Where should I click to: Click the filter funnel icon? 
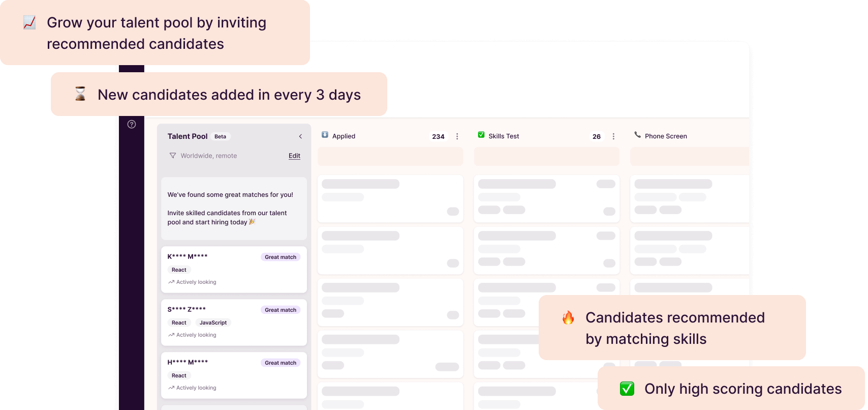coord(173,156)
